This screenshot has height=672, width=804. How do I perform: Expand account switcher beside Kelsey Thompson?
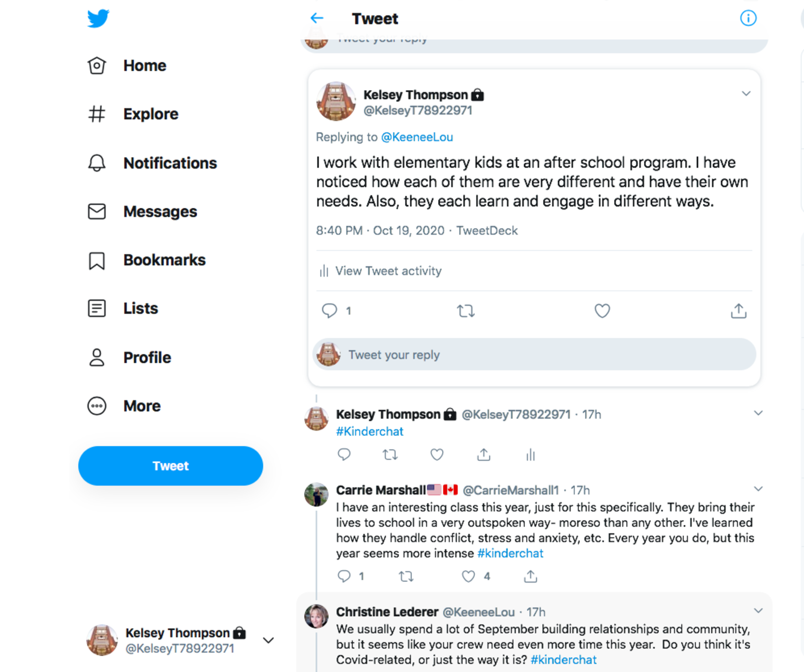pos(269,640)
